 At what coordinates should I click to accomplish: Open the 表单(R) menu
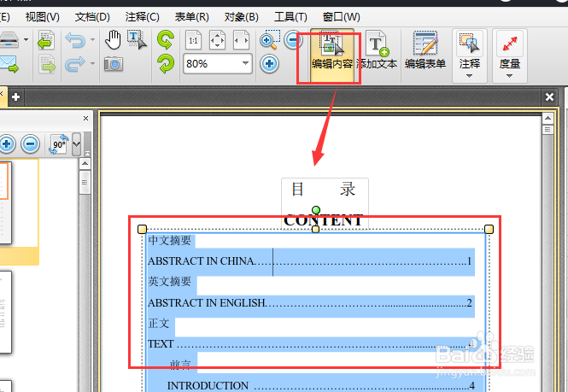[191, 17]
